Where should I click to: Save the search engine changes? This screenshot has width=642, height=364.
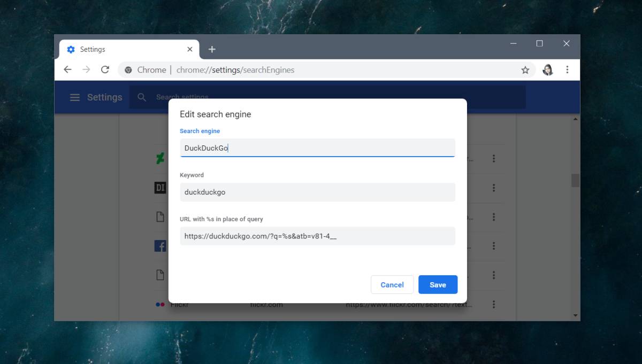438,285
